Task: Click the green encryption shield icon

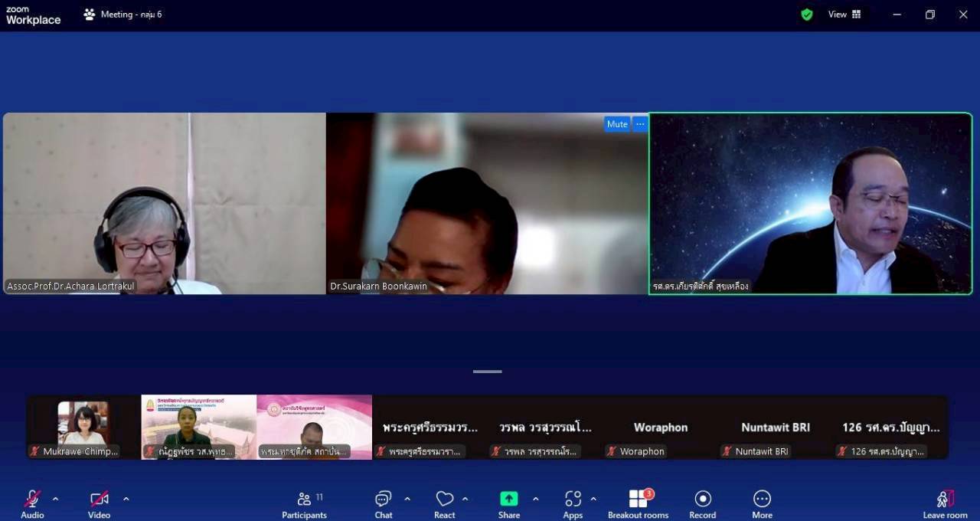Action: coord(806,15)
